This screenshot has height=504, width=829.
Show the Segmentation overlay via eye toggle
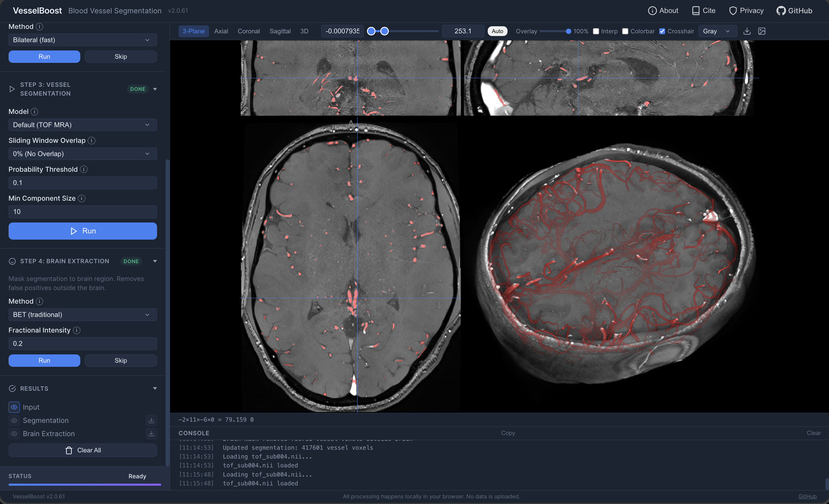[x=14, y=420]
